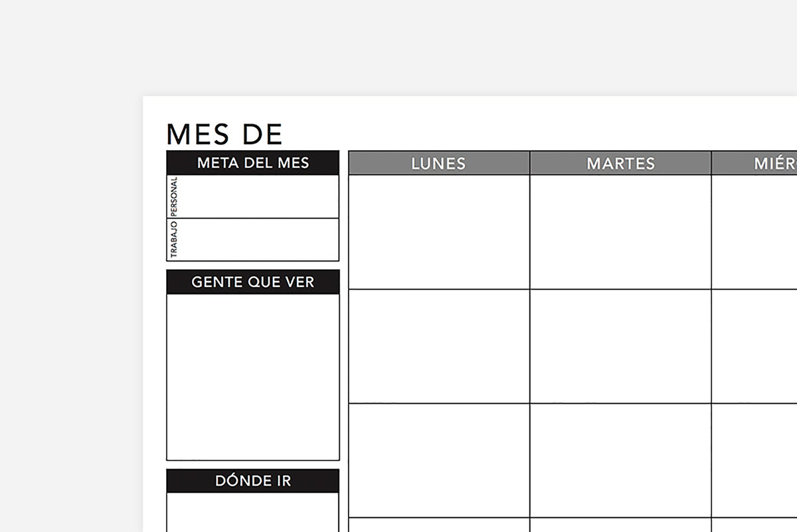Select the DÓNDE IR header

click(253, 481)
